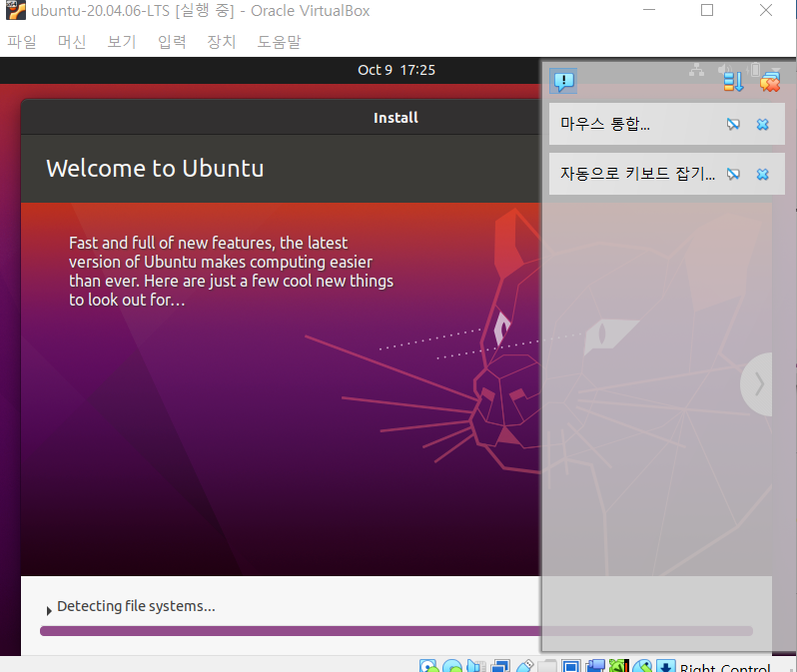Click the purple installation progress bar
Screen dimensions: 797x672
click(x=397, y=631)
